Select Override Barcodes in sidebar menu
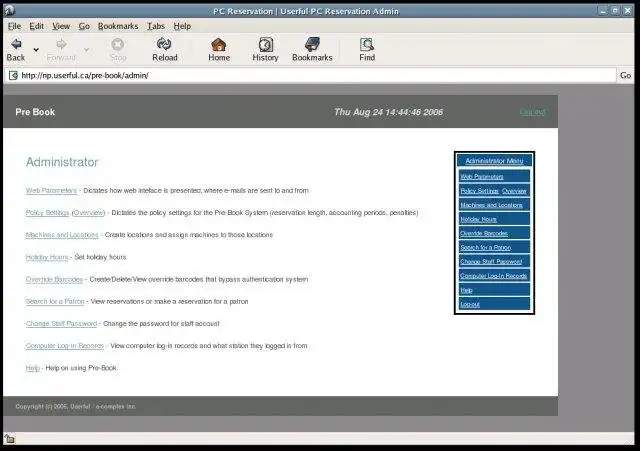Viewport: 640px width, 451px height. (484, 233)
